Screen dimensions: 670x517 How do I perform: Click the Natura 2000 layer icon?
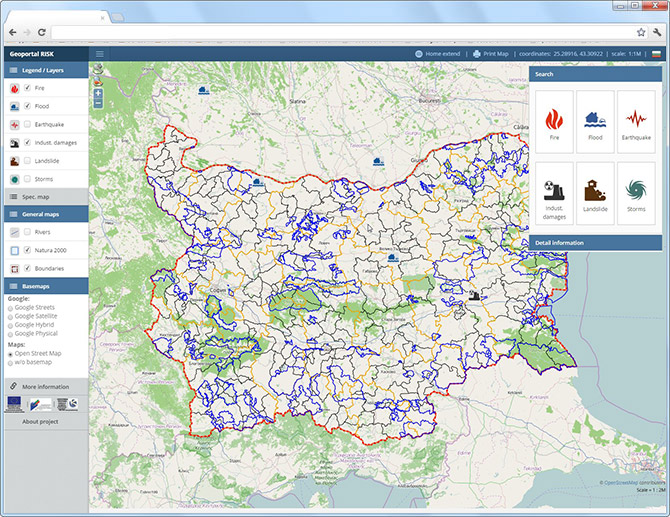pos(15,251)
